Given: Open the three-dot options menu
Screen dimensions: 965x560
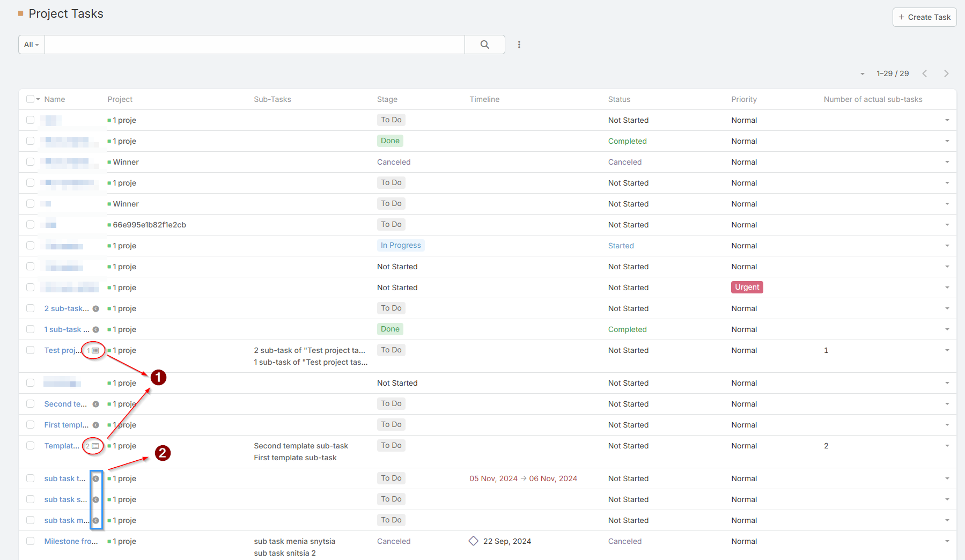Looking at the screenshot, I should [x=519, y=45].
